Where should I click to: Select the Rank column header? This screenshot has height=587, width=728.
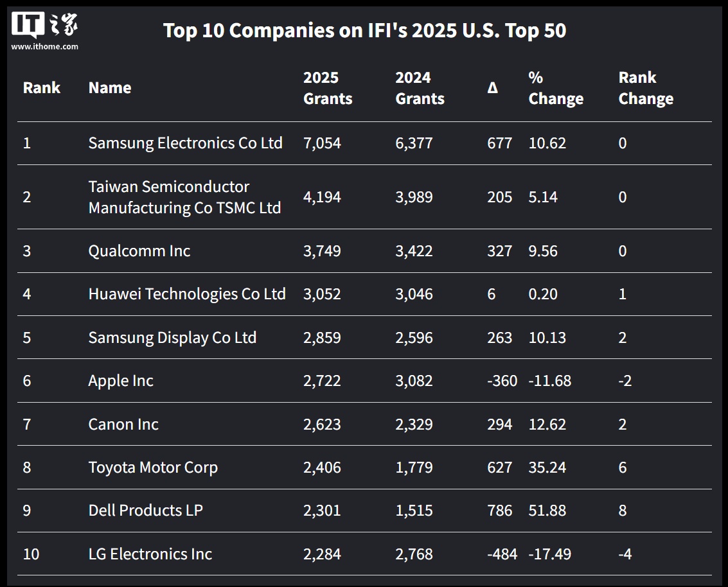point(42,88)
